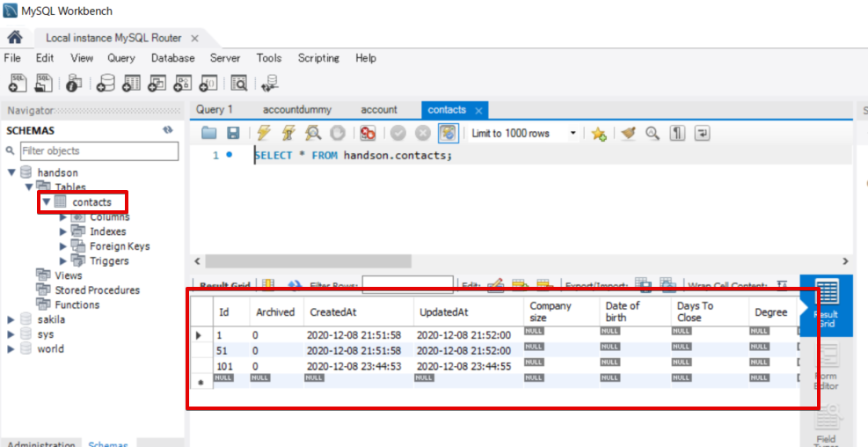Open SQL script file folder icon
Screen dimensions: 868x447
[x=208, y=133]
